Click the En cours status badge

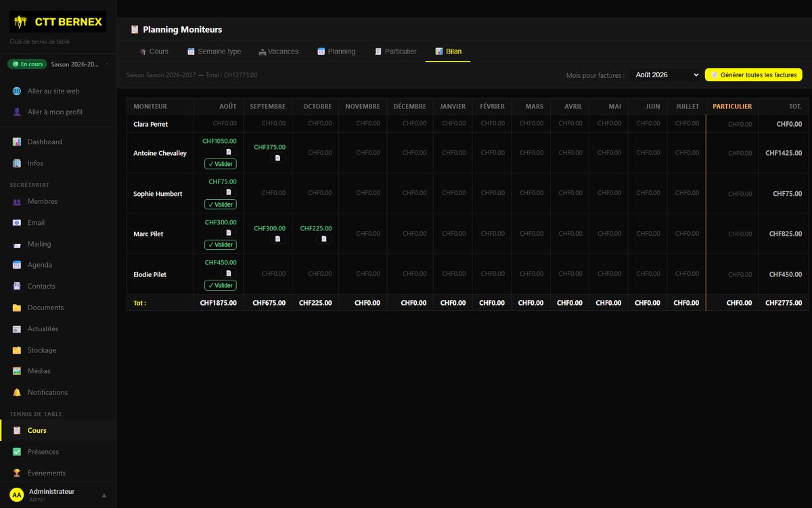point(27,64)
